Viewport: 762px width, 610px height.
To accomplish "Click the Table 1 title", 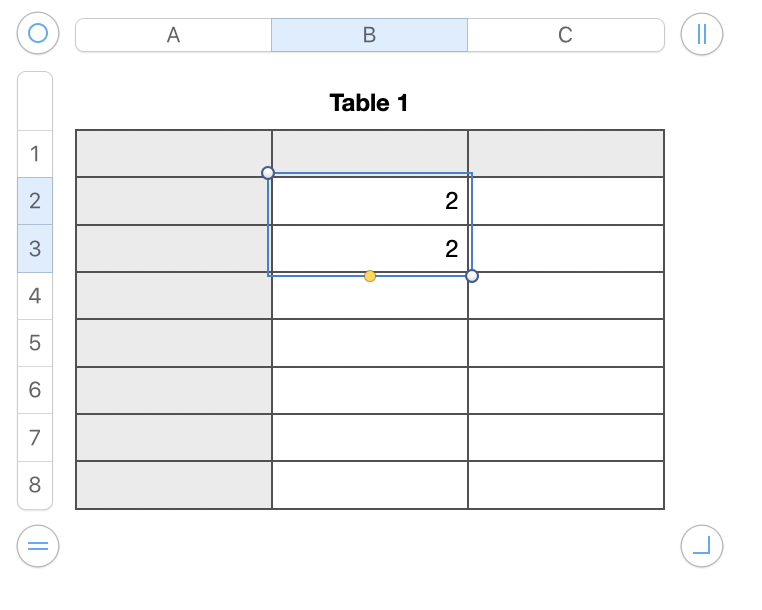I will [369, 102].
